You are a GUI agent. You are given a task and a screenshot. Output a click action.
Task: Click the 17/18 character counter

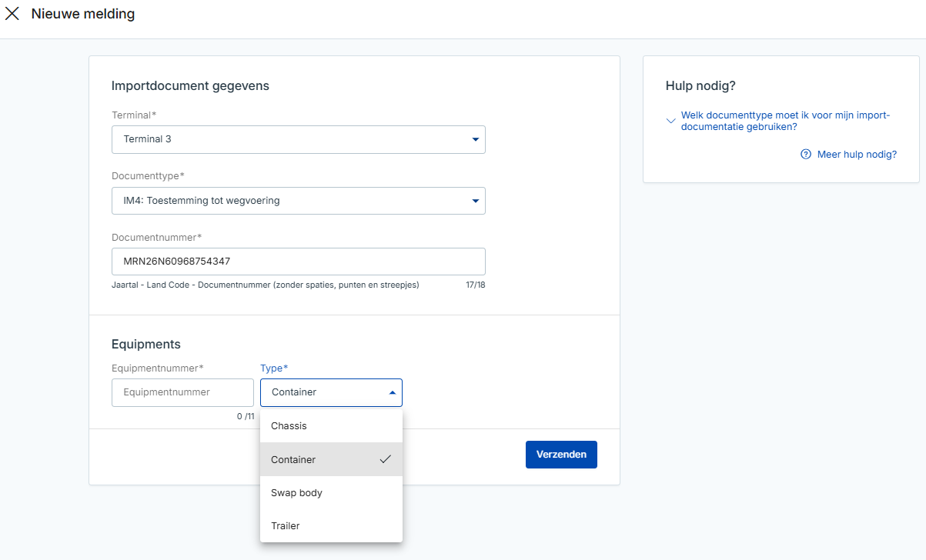click(476, 285)
